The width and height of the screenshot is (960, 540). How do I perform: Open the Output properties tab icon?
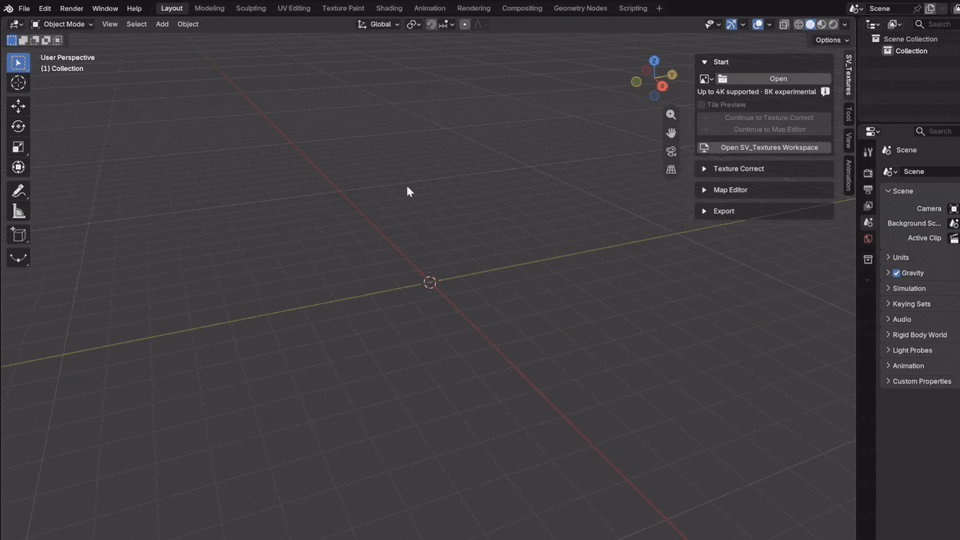(868, 190)
